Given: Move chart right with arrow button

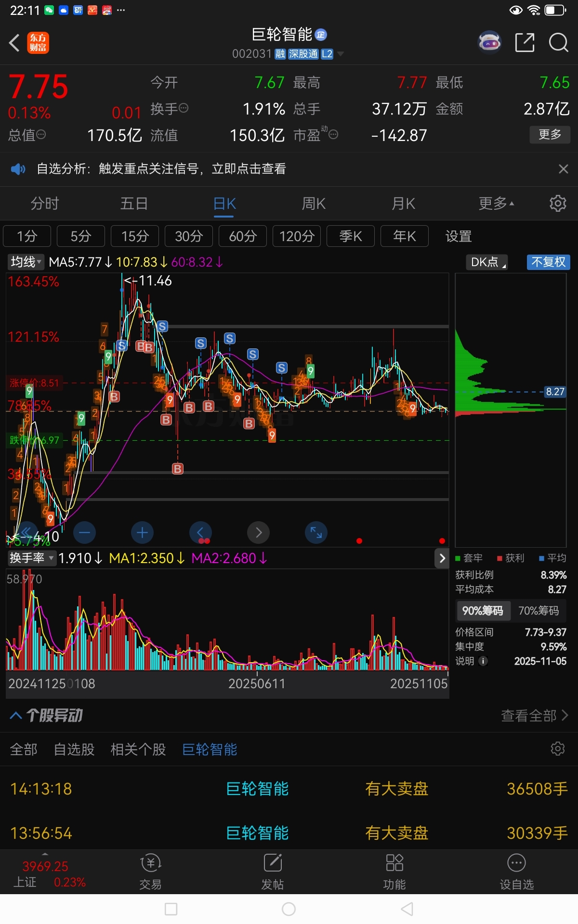Looking at the screenshot, I should [259, 532].
